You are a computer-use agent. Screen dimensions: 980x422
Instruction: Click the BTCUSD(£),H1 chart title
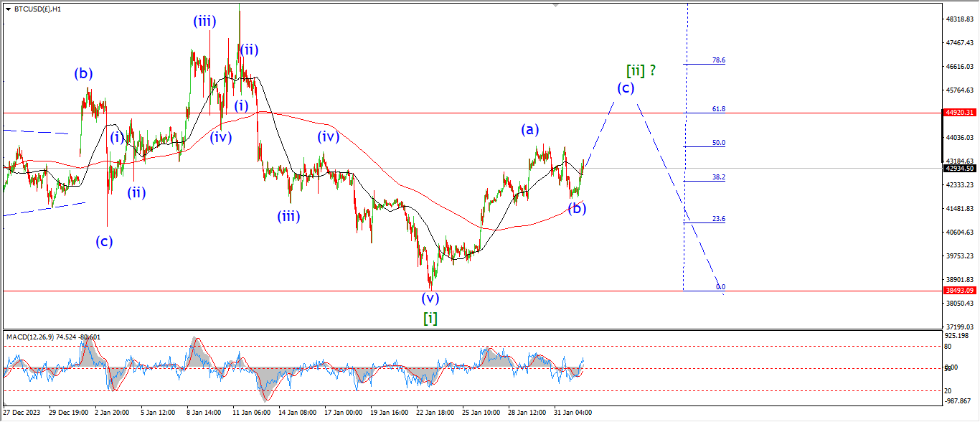point(37,9)
